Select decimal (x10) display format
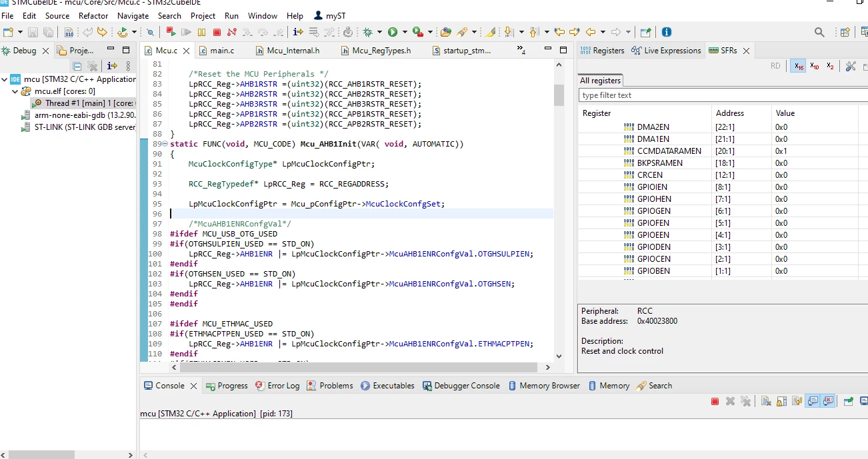The image size is (868, 459). (815, 66)
